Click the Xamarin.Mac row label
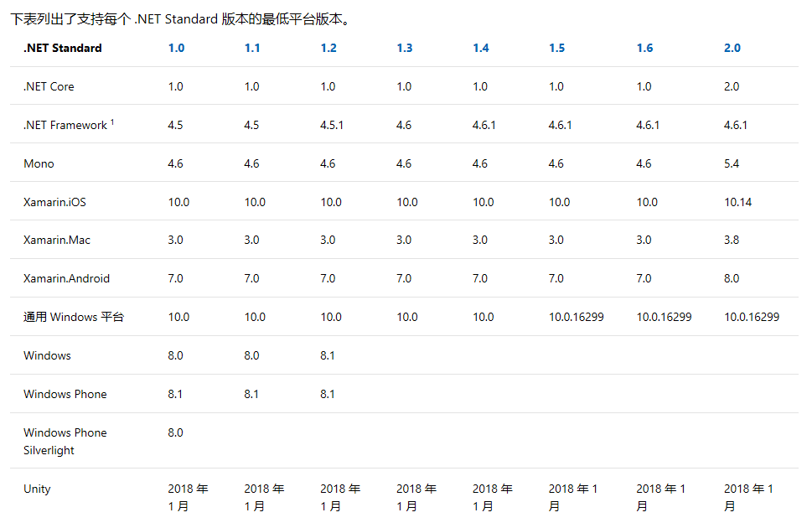The height and width of the screenshot is (528, 812). click(x=56, y=240)
